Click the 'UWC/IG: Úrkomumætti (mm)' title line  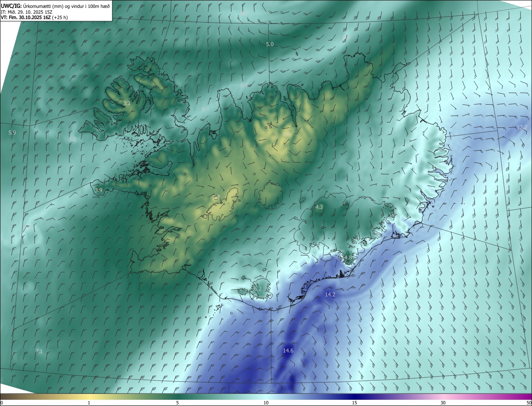click(x=55, y=6)
